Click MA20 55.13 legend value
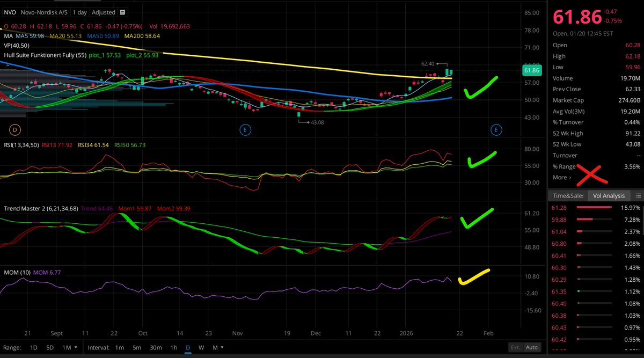 point(65,36)
